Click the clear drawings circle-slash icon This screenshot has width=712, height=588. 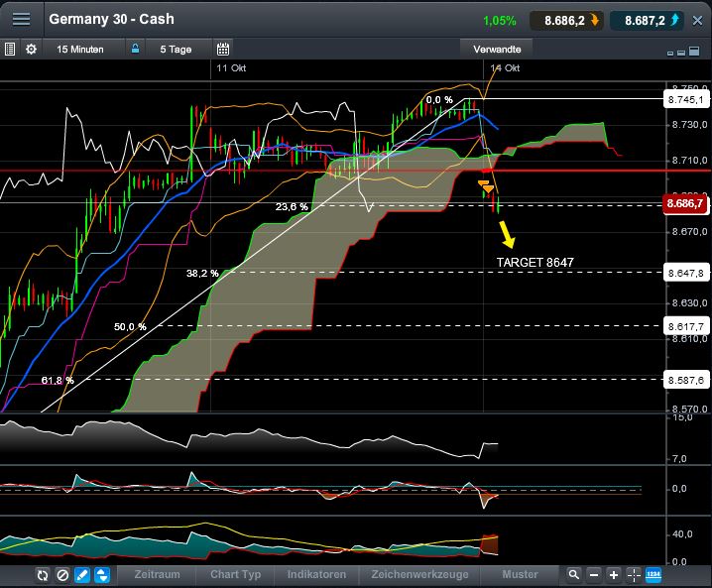pos(62,575)
